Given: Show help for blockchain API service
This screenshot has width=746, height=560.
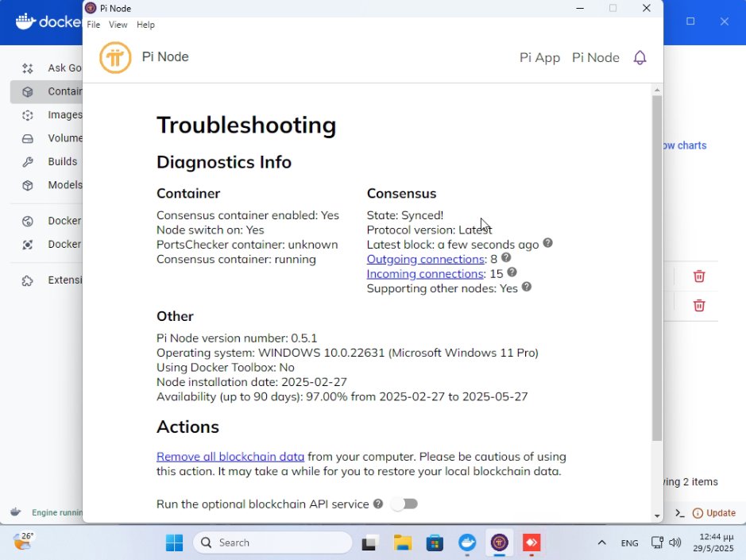Looking at the screenshot, I should pyautogui.click(x=378, y=504).
